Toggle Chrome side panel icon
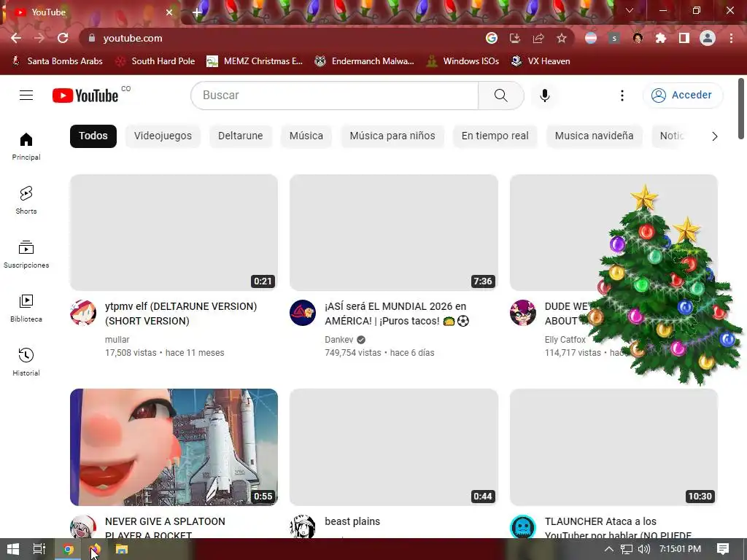The image size is (747, 560). pos(684,38)
